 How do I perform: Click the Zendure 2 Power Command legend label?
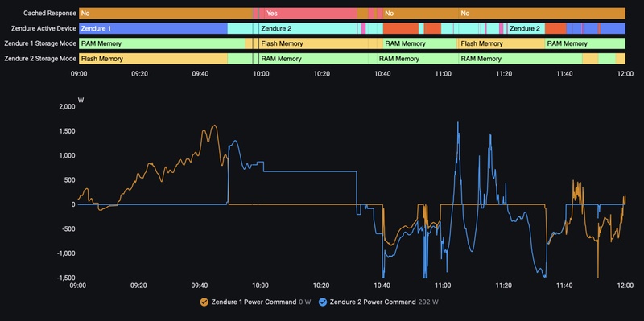coord(373,302)
